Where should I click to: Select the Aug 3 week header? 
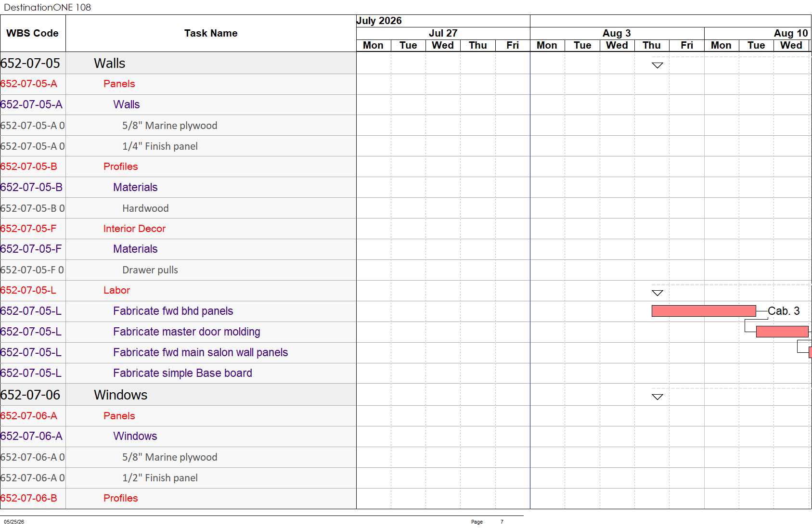click(617, 33)
